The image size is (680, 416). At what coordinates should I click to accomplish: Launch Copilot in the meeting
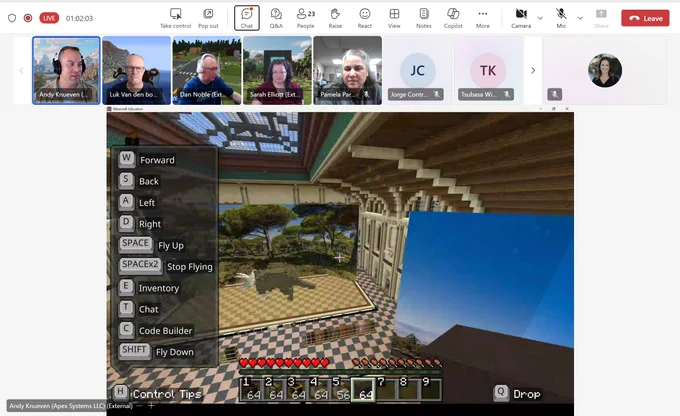coord(453,18)
